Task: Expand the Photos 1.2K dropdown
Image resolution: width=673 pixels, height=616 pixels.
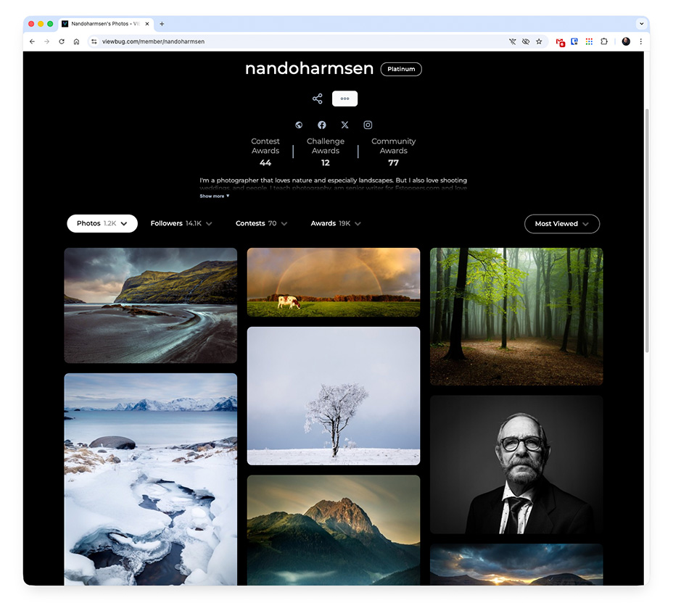Action: 102,224
